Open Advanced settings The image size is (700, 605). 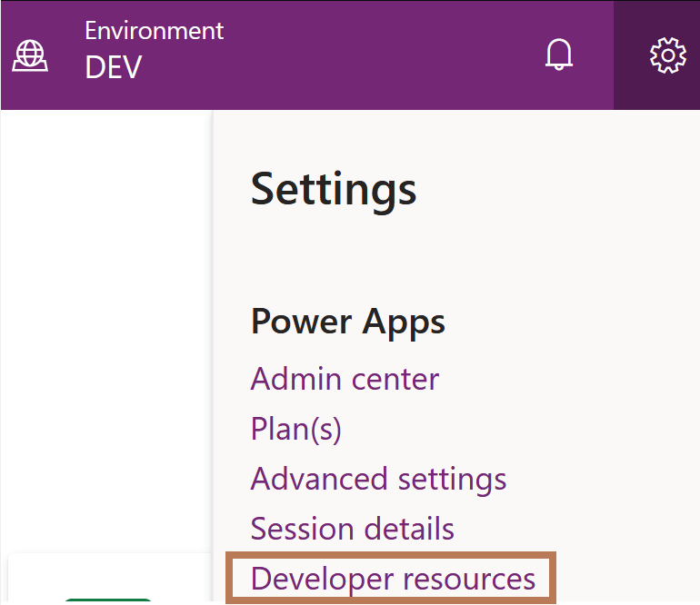click(378, 478)
